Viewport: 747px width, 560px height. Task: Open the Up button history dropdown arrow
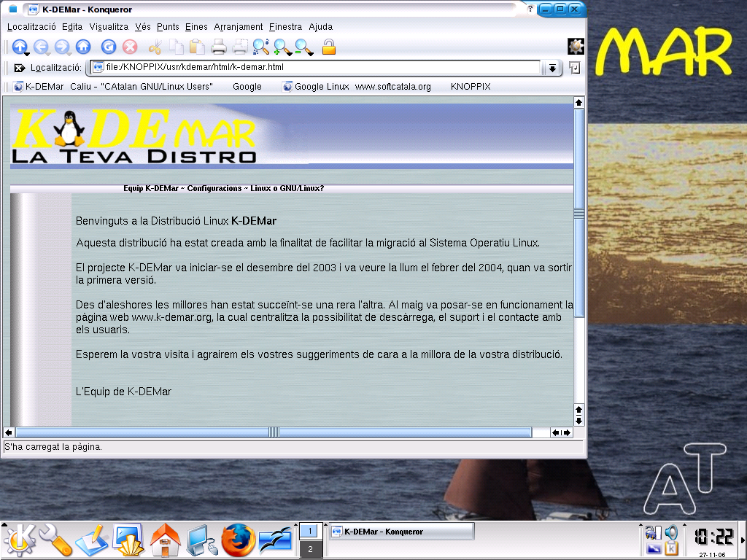[x=27, y=54]
